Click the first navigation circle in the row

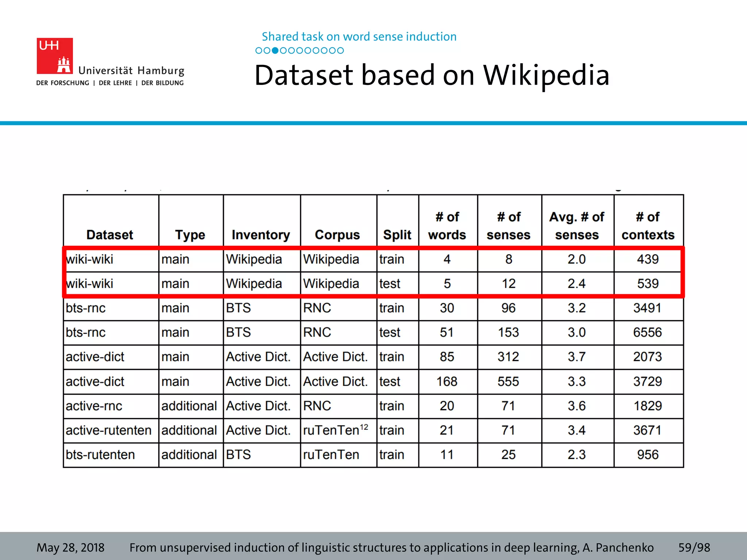(x=259, y=50)
